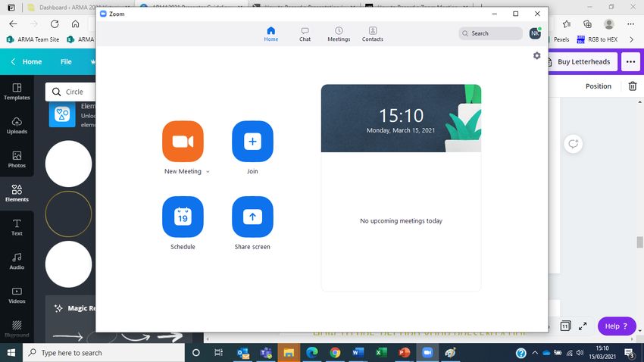Show hidden system tray icons
Image resolution: width=644 pixels, height=362 pixels.
click(x=535, y=353)
